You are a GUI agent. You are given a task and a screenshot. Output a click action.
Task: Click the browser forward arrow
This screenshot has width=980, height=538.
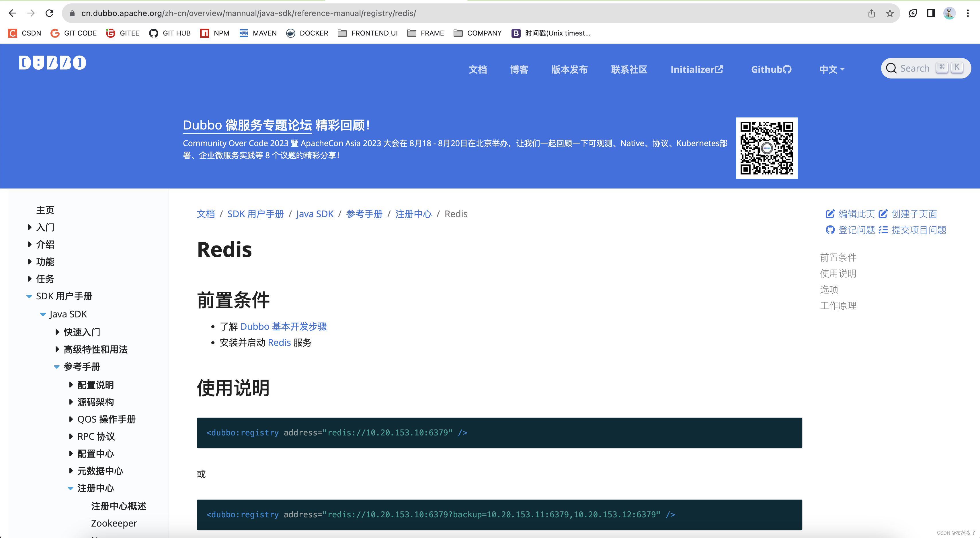(x=31, y=13)
